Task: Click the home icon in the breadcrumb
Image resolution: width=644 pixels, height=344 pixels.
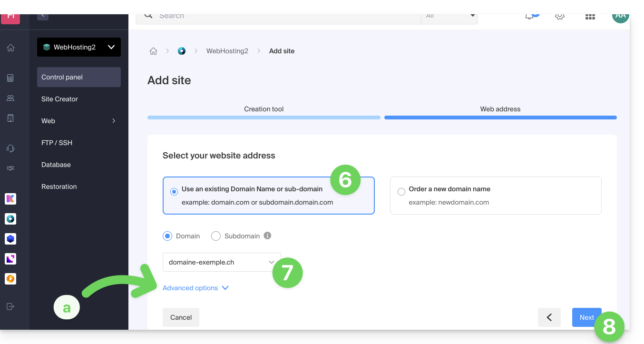Action: coord(153,51)
